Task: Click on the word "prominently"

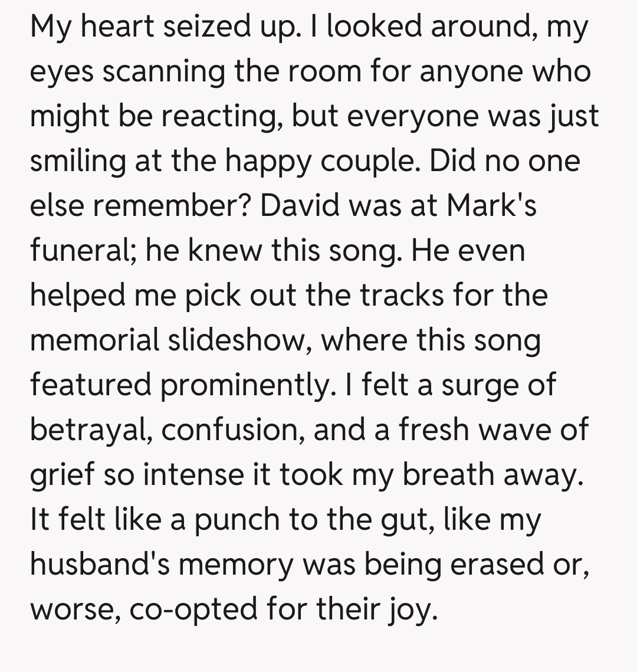Action: [242, 386]
